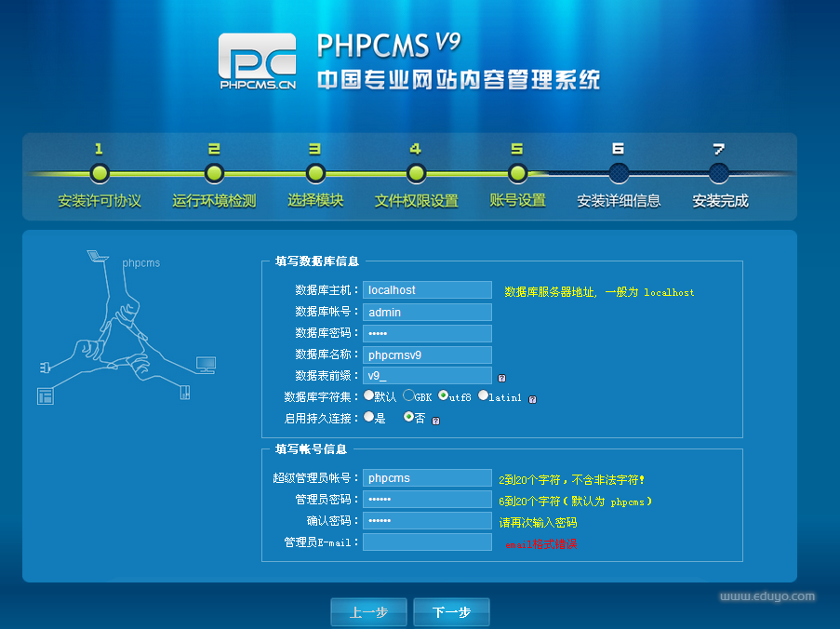Click the 下一步 button

451,611
